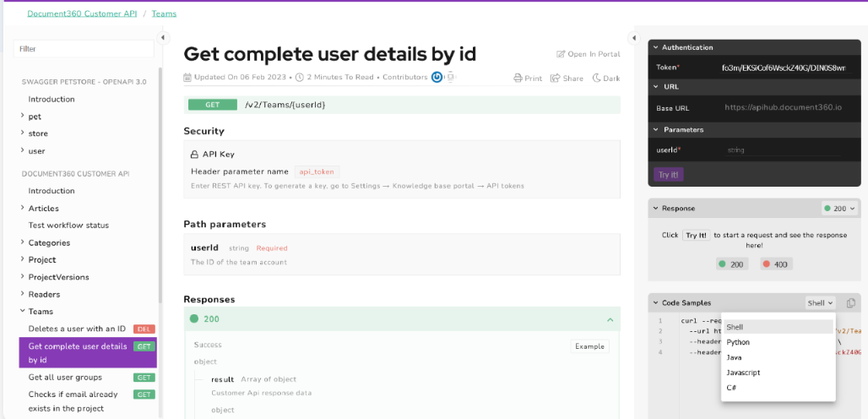
Task: Click the api_token parameter name tag
Action: click(x=317, y=171)
